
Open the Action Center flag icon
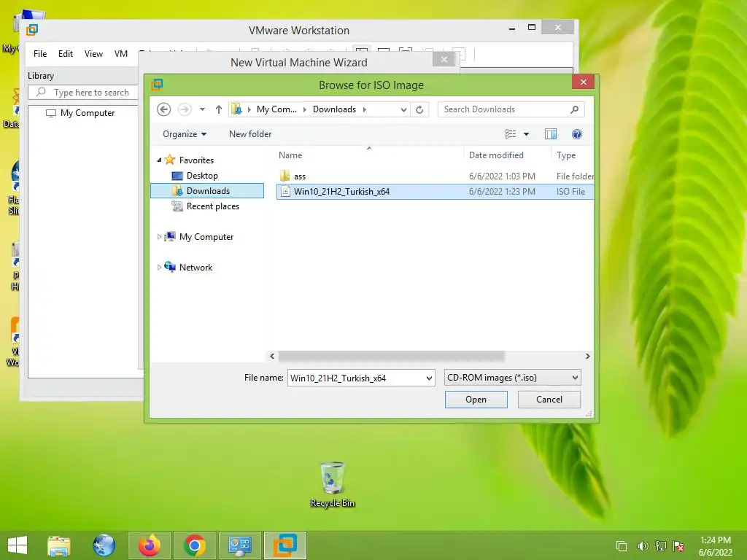pyautogui.click(x=678, y=546)
